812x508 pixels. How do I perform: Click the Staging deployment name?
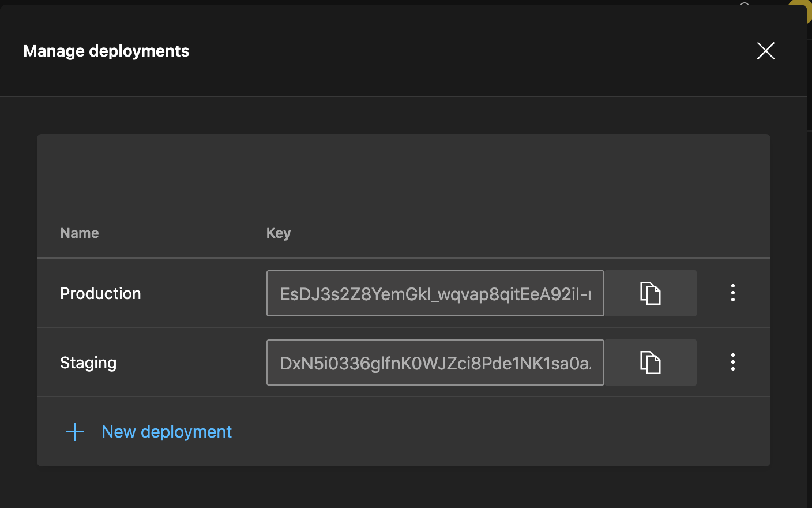click(x=88, y=363)
